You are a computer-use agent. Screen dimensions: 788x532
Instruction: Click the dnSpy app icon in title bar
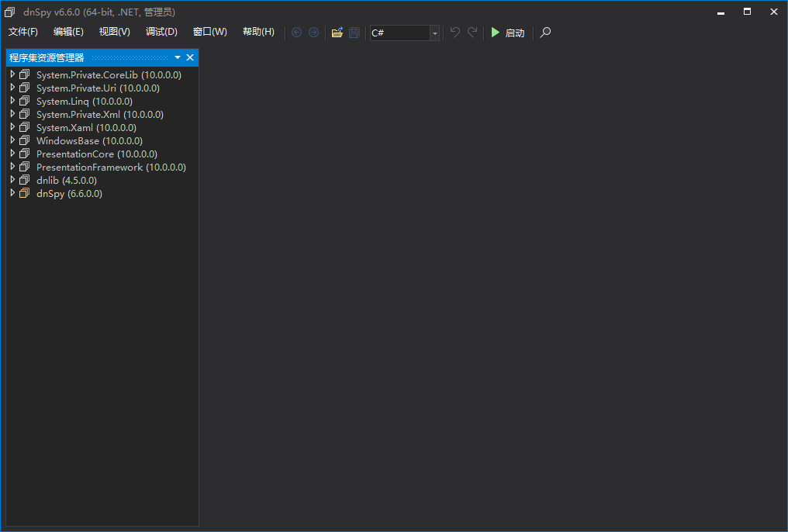9,12
